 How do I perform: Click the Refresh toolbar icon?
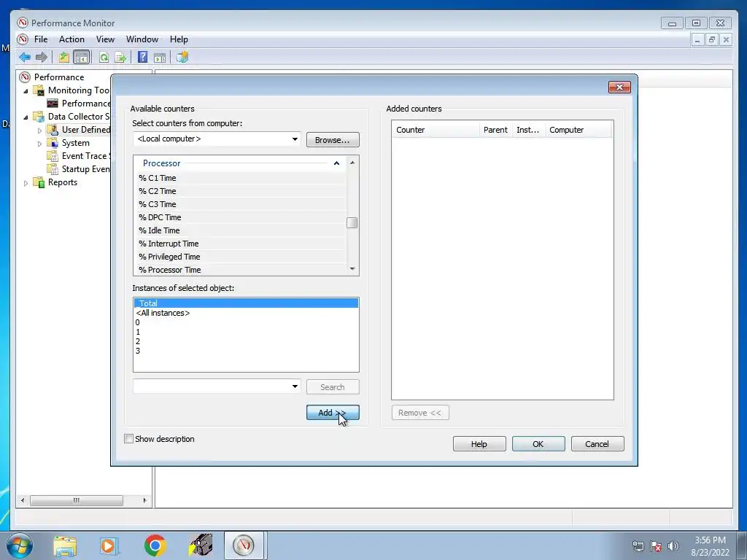pyautogui.click(x=104, y=58)
